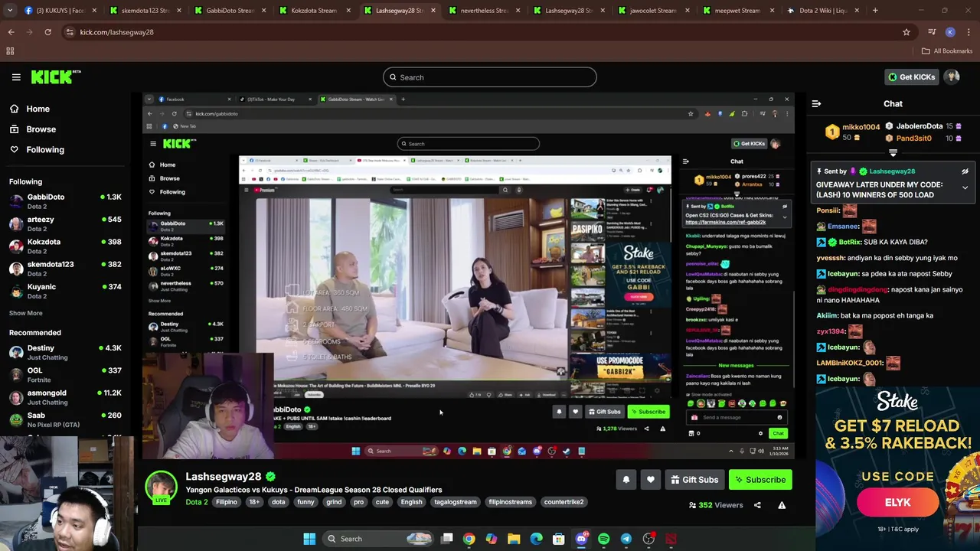Click mikko1004 in gift leaderboard
The height and width of the screenshot is (551, 980).
coord(861,127)
